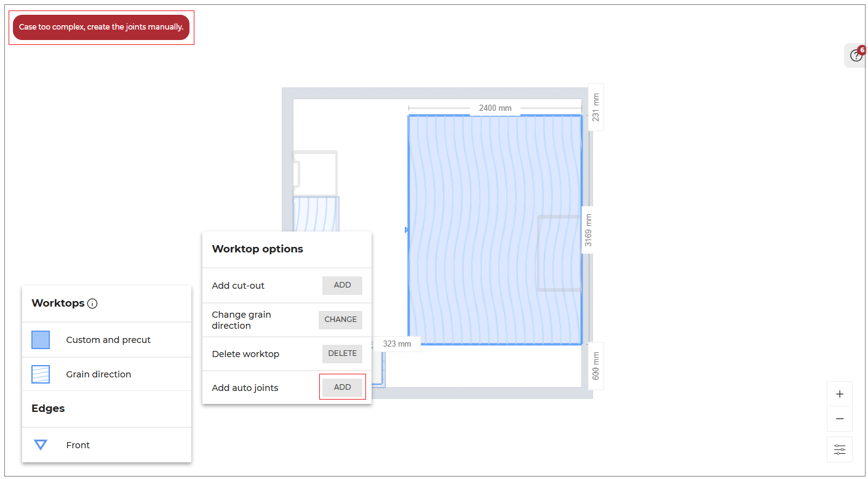Click the 323 mm dimension label
The image size is (868, 479).
click(x=397, y=344)
